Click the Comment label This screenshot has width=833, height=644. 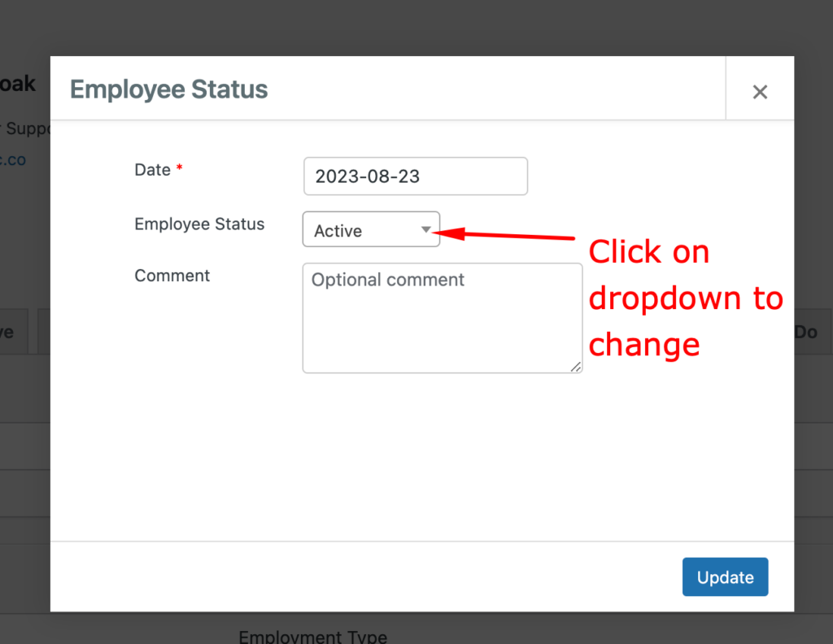pos(172,276)
